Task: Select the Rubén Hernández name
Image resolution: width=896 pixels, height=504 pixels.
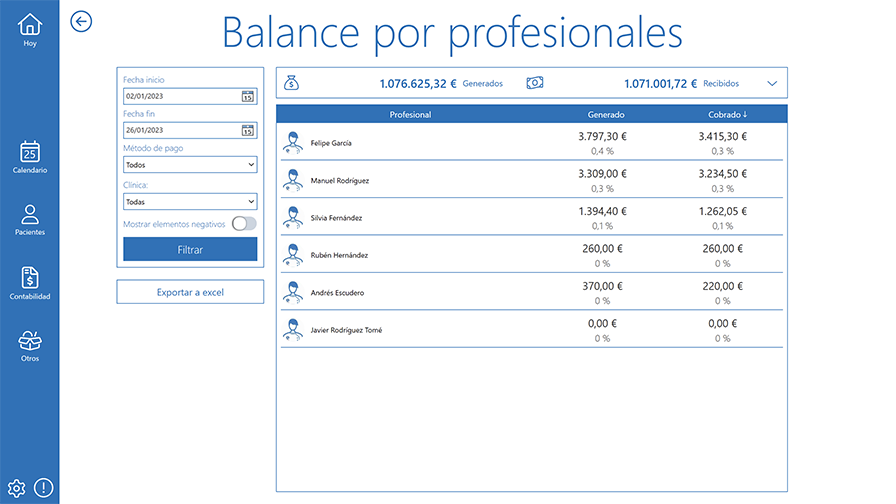Action: [339, 255]
